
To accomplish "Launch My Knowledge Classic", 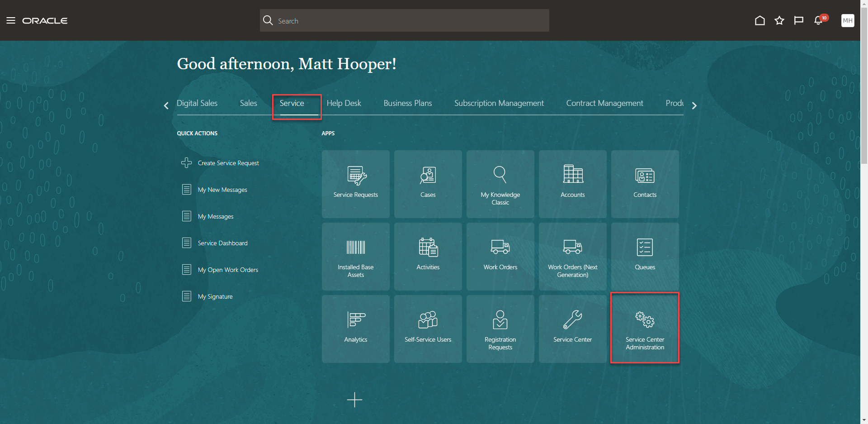I will click(500, 184).
